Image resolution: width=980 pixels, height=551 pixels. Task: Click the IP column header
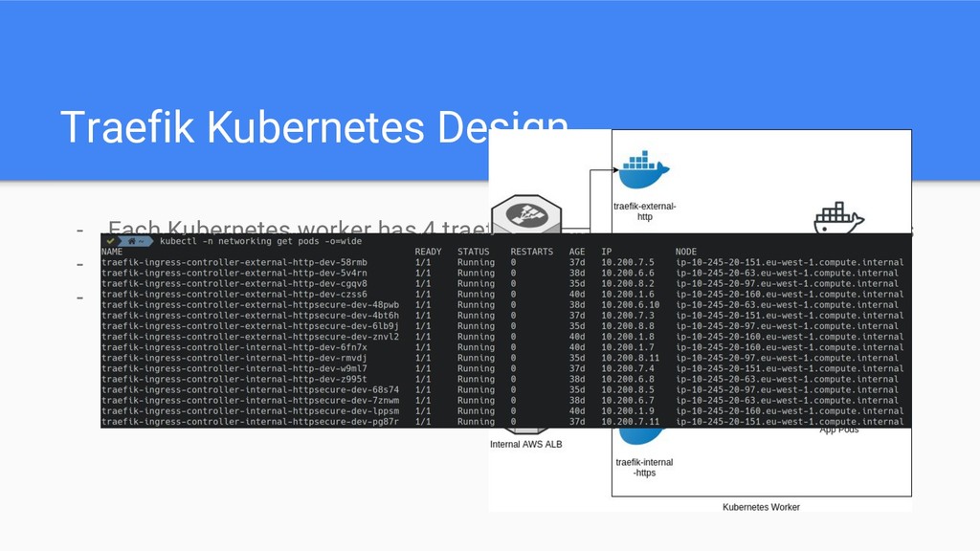tap(606, 252)
